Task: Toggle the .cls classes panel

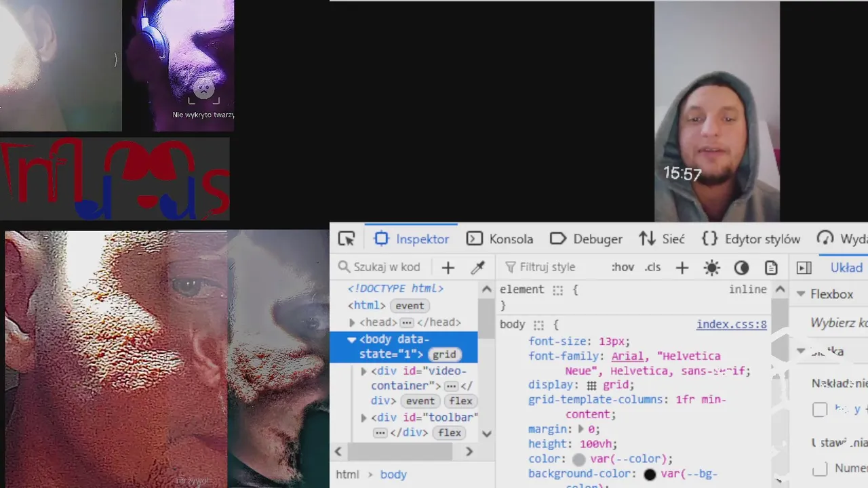Action: pos(652,267)
